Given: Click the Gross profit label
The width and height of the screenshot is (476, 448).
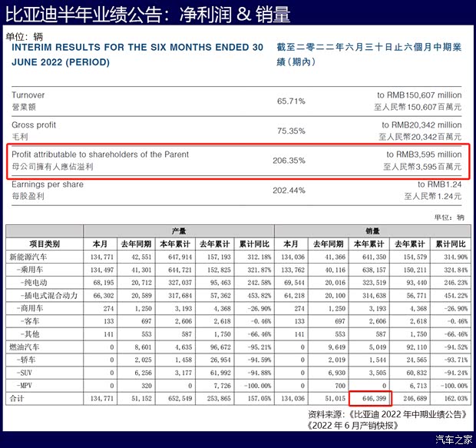Looking at the screenshot, I should tap(34, 125).
